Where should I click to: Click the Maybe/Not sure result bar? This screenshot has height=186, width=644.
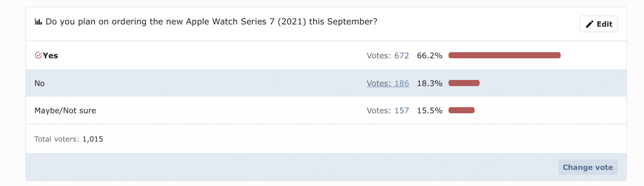tap(461, 110)
